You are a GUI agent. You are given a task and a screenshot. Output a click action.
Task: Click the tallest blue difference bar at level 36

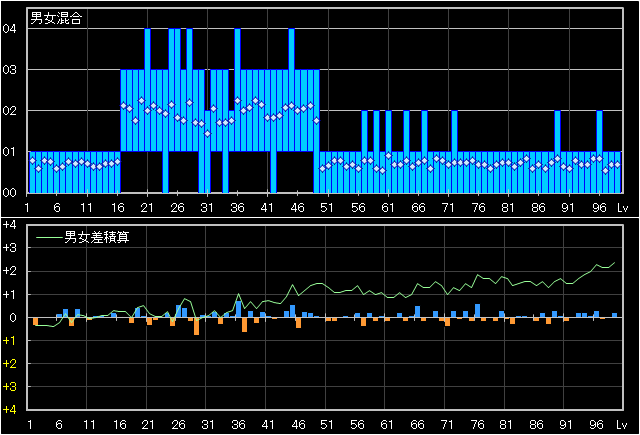tap(238, 309)
